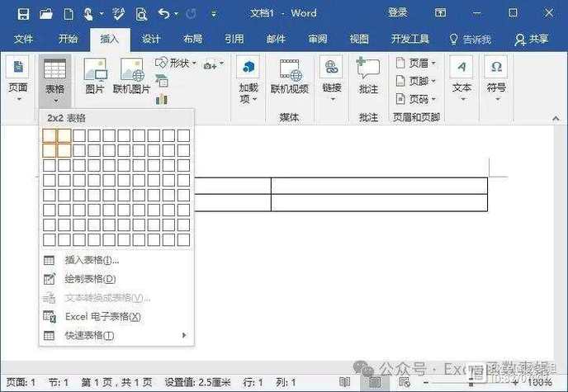Image resolution: width=568 pixels, height=392 pixels.
Task: Choose 插入表格(I)... menu option
Action: pos(116,260)
